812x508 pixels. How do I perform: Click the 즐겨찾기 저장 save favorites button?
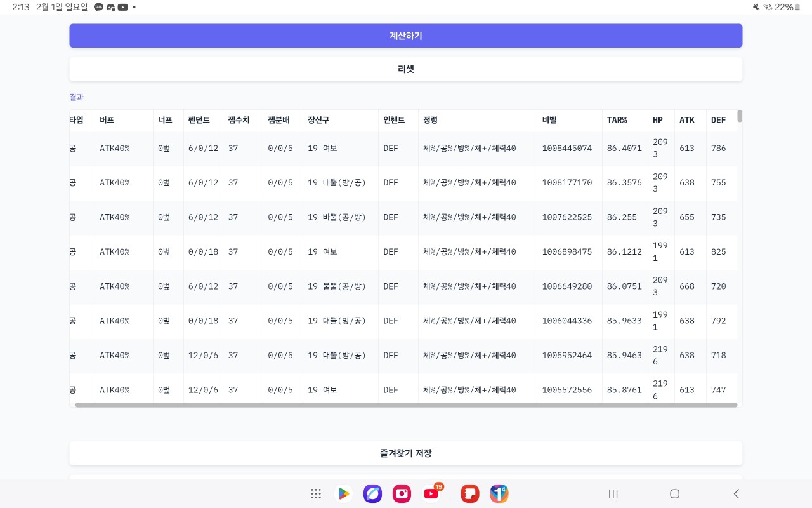pyautogui.click(x=406, y=453)
